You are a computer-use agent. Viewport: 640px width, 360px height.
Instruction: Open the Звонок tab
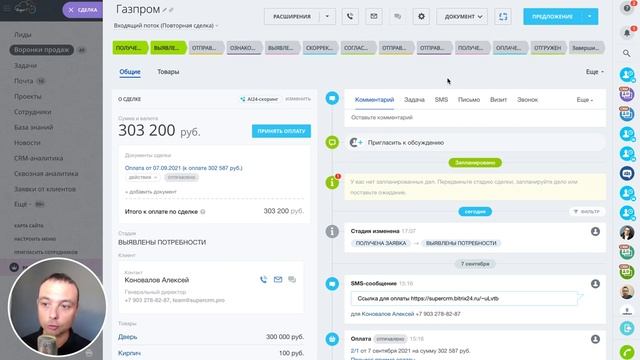point(527,100)
